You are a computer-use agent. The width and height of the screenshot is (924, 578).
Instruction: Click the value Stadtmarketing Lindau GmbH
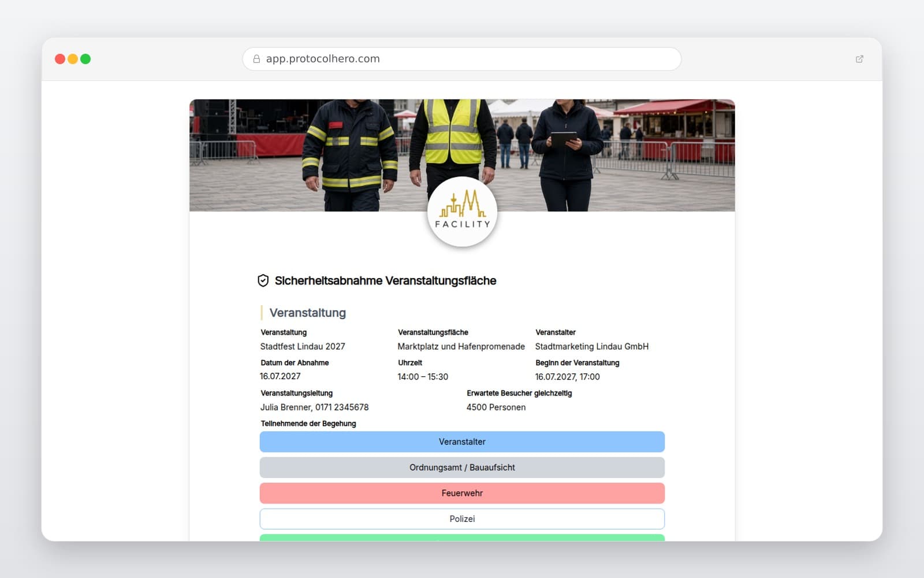[592, 346]
